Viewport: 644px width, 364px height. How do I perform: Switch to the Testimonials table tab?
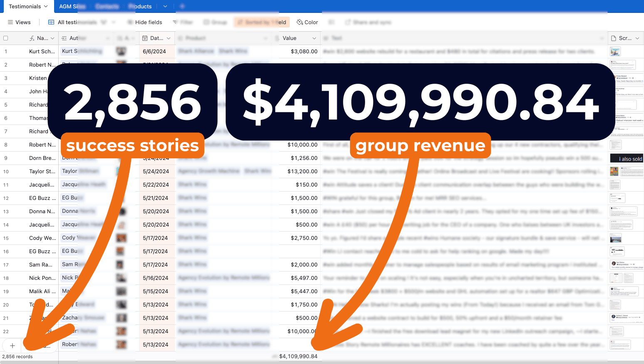coord(25,7)
